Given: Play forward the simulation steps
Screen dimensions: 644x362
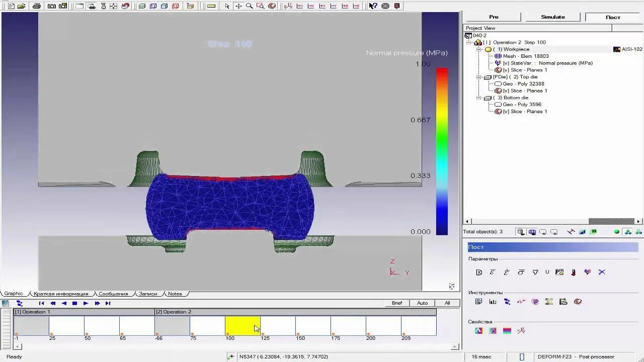Looking at the screenshot, I should coord(86,303).
